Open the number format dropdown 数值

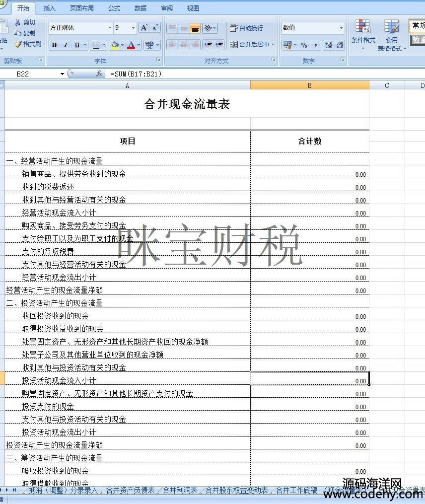341,28
